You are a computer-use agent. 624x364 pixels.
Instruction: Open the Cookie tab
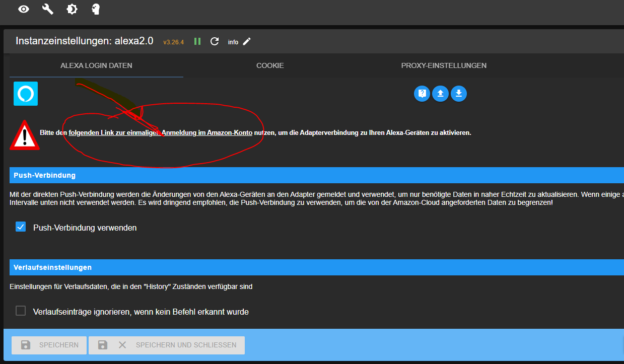(270, 65)
